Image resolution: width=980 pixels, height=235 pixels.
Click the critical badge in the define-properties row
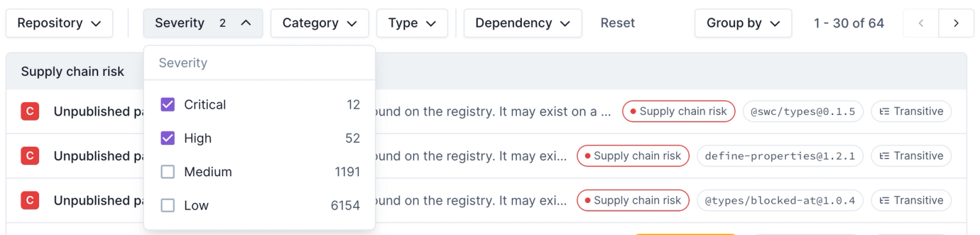click(30, 156)
